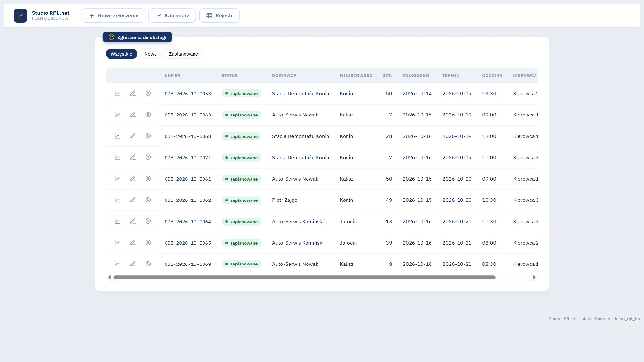Click dollar icon for ODB-2026-10-0062

(148, 200)
